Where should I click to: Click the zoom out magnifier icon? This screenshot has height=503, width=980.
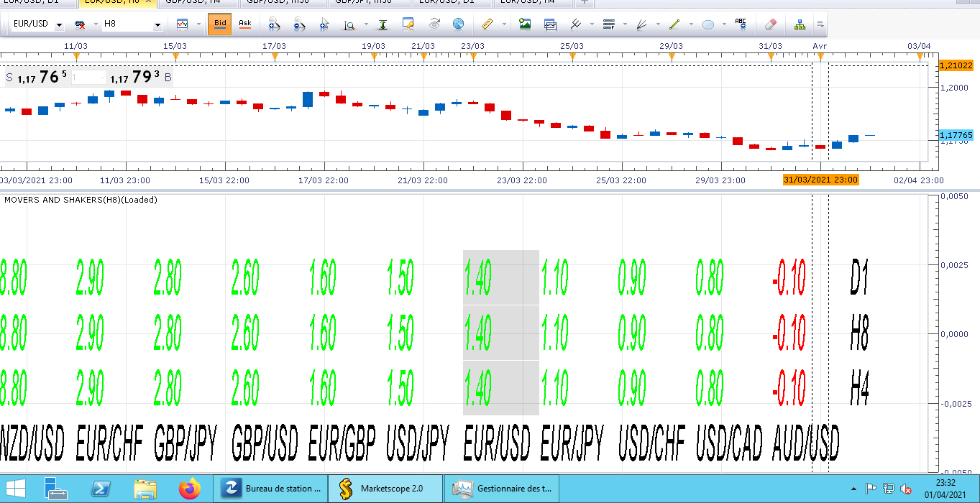pyautogui.click(x=299, y=24)
